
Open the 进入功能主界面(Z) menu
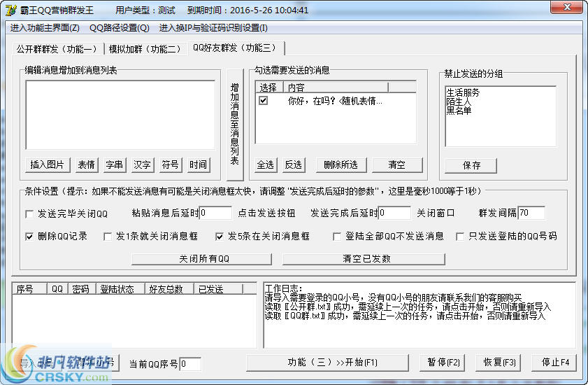click(45, 28)
